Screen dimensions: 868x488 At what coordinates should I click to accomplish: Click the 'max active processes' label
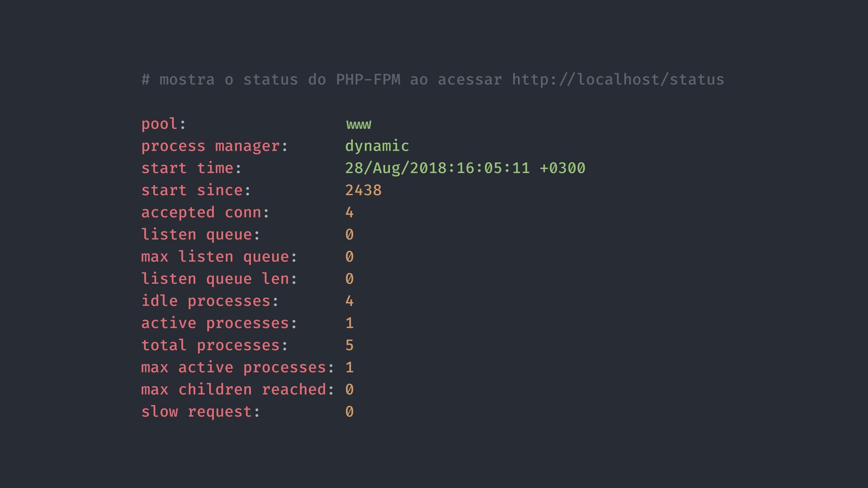tap(233, 367)
